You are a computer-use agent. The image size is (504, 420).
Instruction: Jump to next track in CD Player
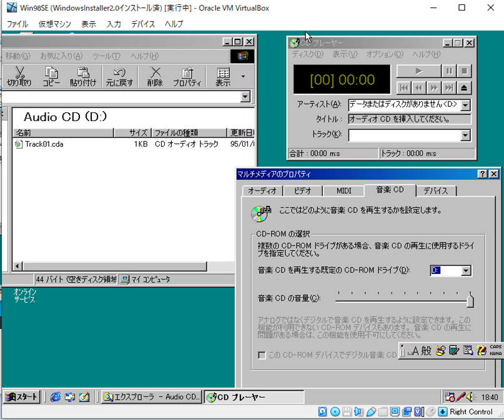(x=448, y=87)
